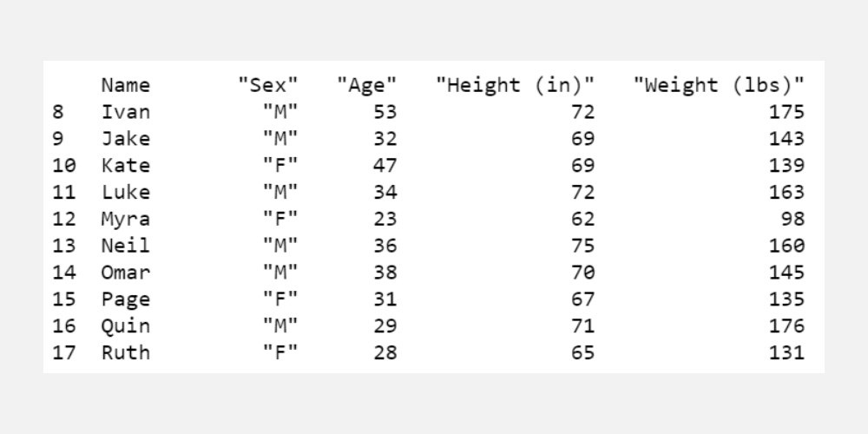The height and width of the screenshot is (434, 868).
Task: Click Neil's height value 75
Action: tap(583, 246)
